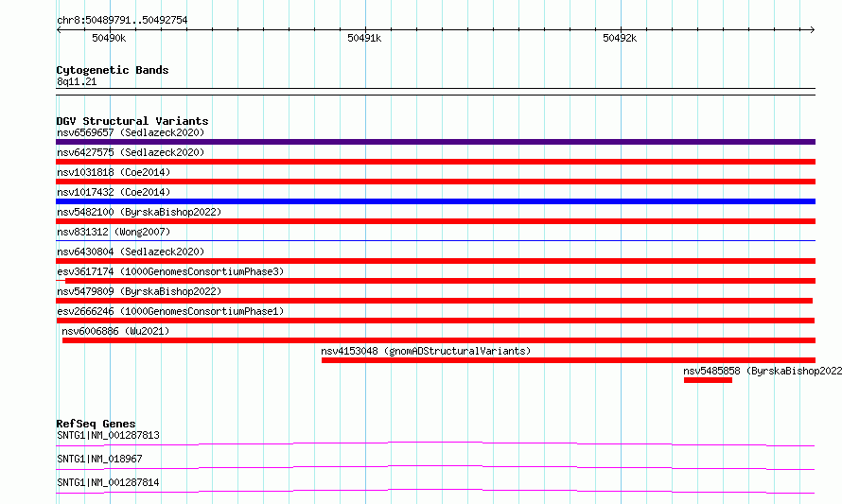
Task: Select nsv6006886 (Wu2021) label
Action: coord(115,331)
